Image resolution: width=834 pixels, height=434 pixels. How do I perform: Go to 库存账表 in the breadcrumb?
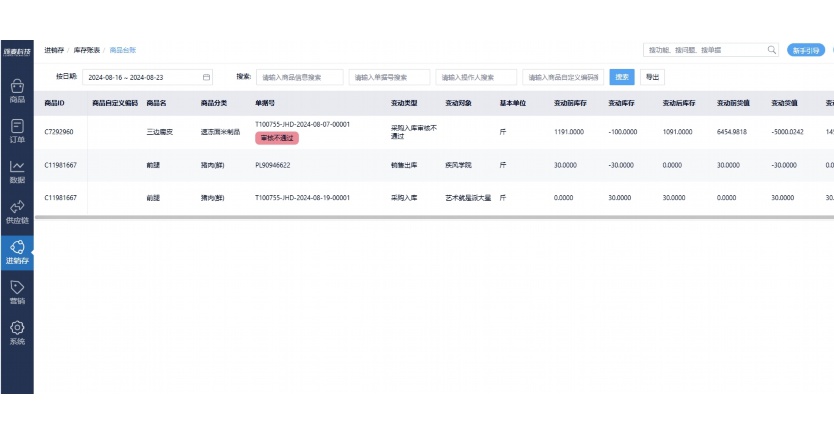pyautogui.click(x=87, y=50)
